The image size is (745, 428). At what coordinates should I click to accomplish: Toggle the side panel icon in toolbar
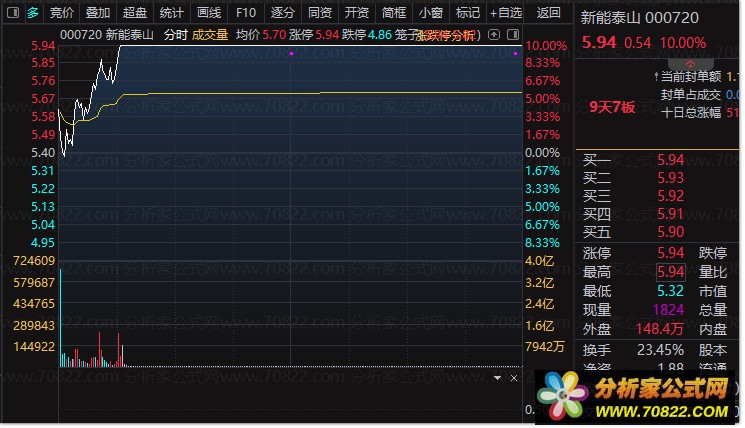[13, 13]
